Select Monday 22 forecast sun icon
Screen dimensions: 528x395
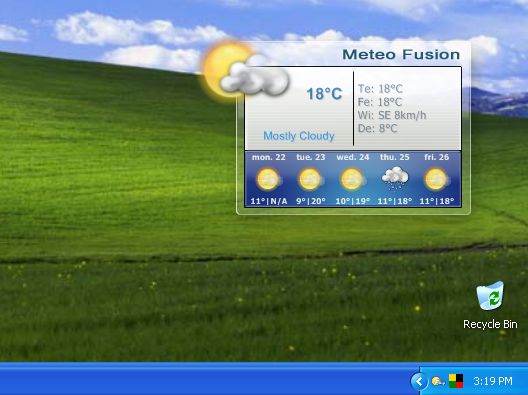(x=269, y=179)
